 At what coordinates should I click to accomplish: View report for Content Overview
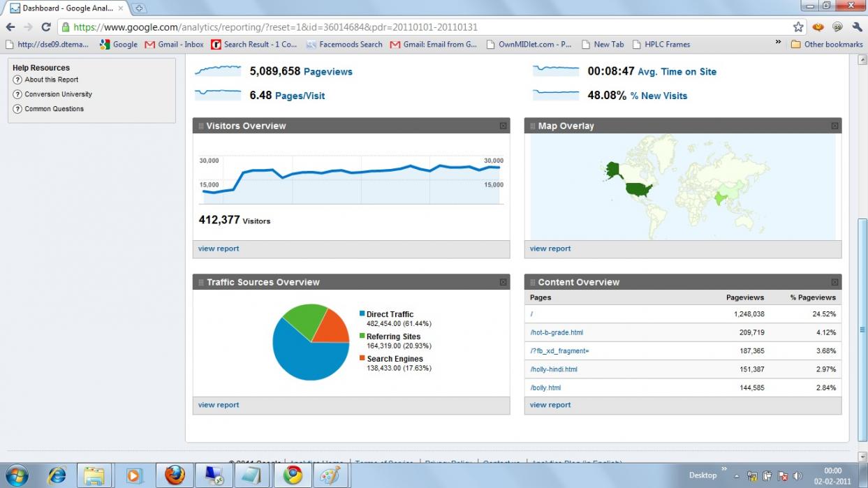tap(550, 405)
